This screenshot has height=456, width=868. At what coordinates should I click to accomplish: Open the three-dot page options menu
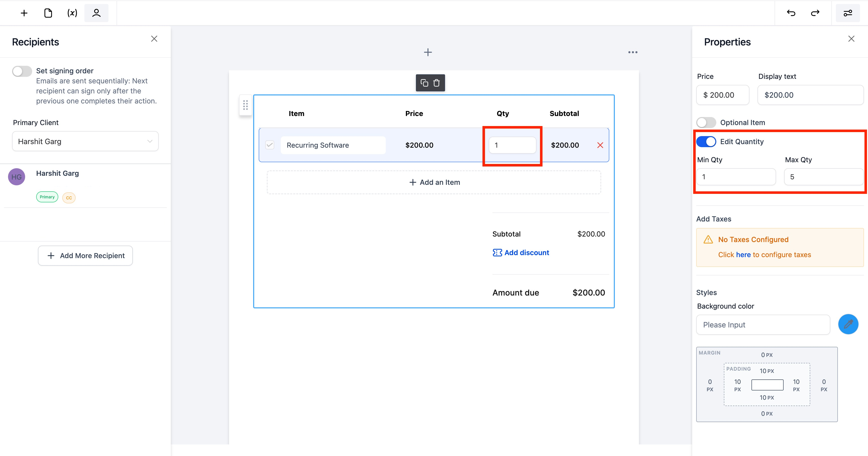(632, 52)
